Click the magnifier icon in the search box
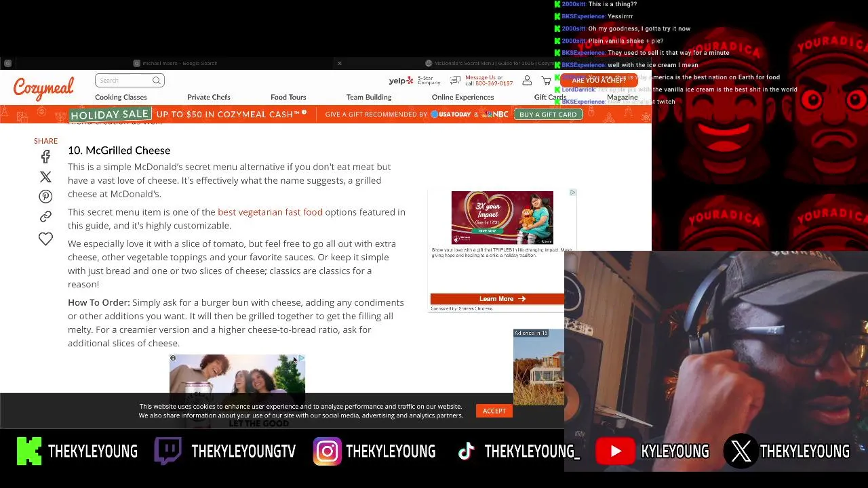The image size is (868, 488). coord(157,81)
